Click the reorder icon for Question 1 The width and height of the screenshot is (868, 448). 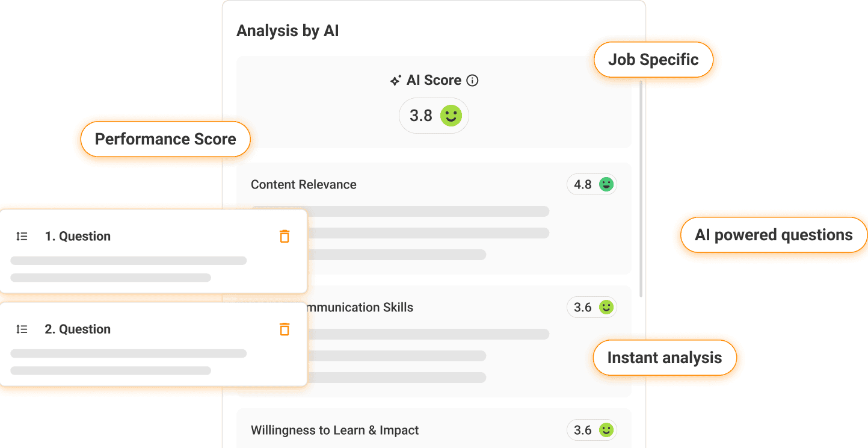pos(22,236)
